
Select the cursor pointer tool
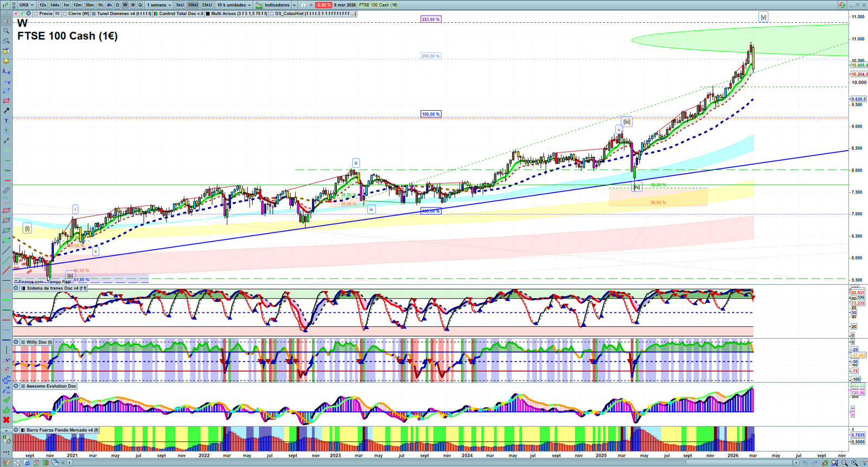[x=6, y=21]
